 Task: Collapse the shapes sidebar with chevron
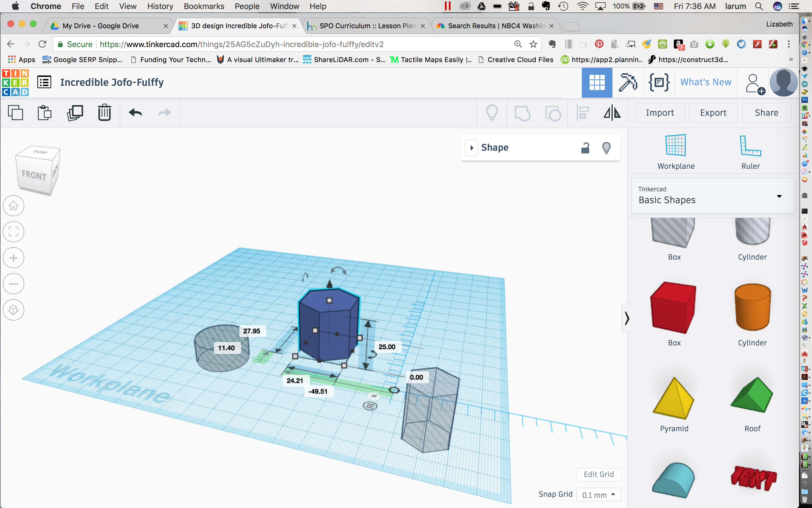626,318
